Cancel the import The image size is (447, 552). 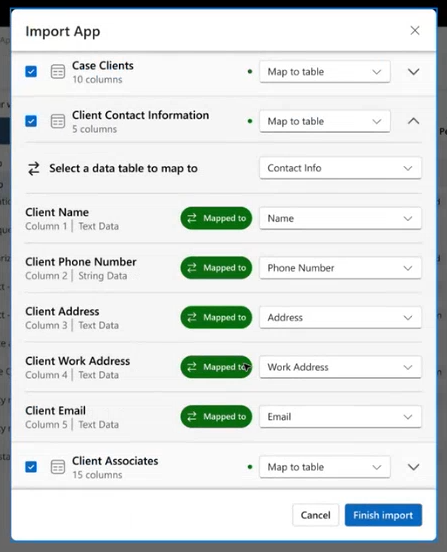point(315,515)
